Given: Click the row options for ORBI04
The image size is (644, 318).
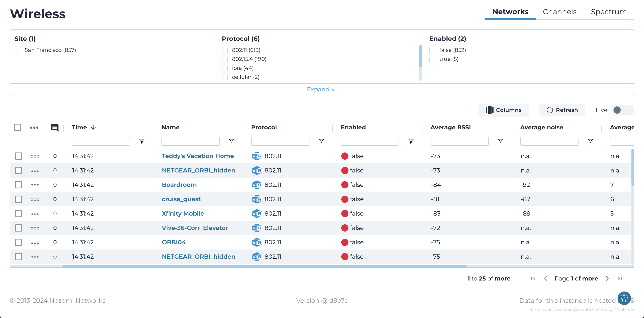Looking at the screenshot, I should tap(35, 242).
